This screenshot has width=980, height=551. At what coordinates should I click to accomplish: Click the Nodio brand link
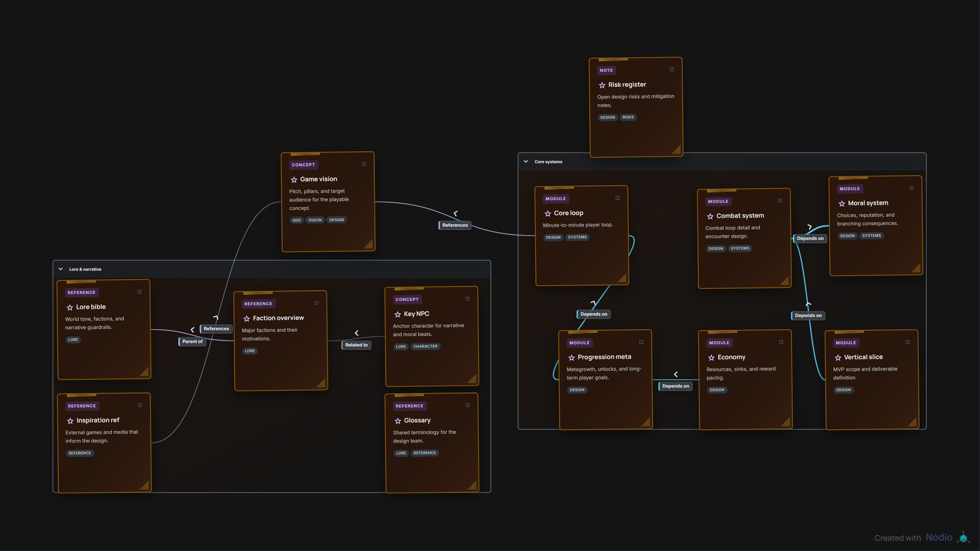(939, 537)
